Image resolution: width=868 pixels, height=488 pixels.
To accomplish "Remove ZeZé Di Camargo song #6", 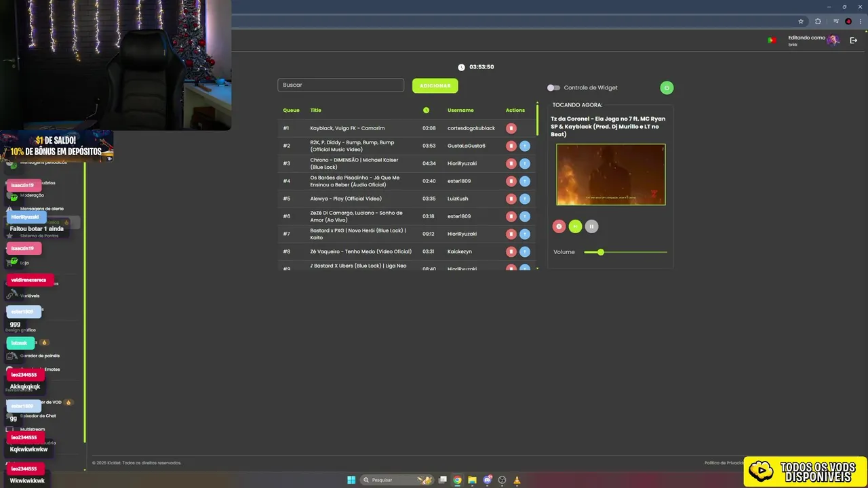I will click(x=511, y=216).
